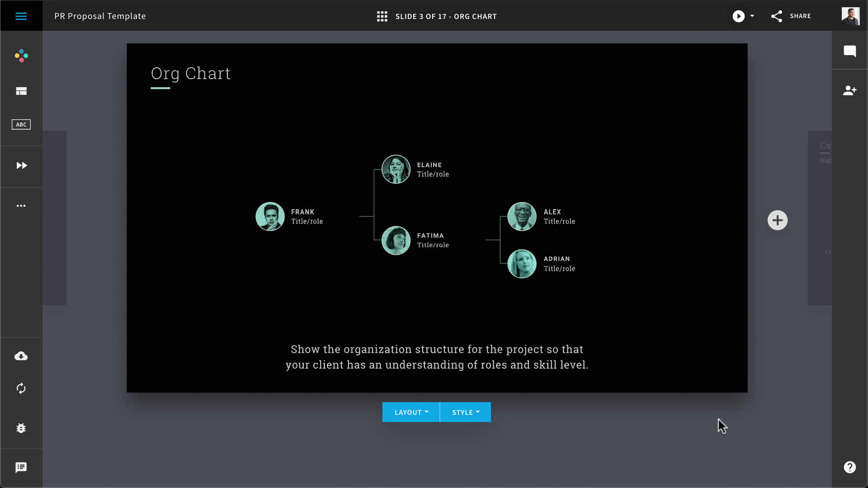The image size is (868, 488).
Task: Click the fast-forward advance icon
Action: (x=21, y=165)
